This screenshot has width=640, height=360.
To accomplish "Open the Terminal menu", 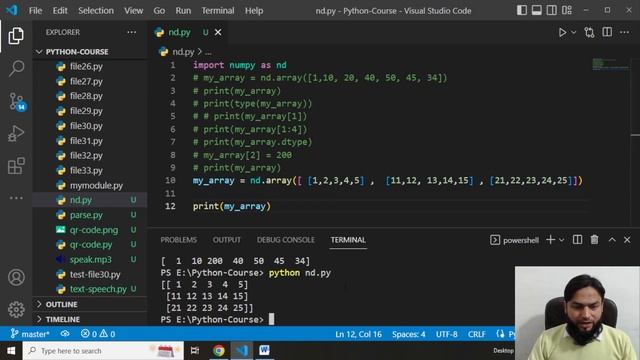I will point(218,11).
